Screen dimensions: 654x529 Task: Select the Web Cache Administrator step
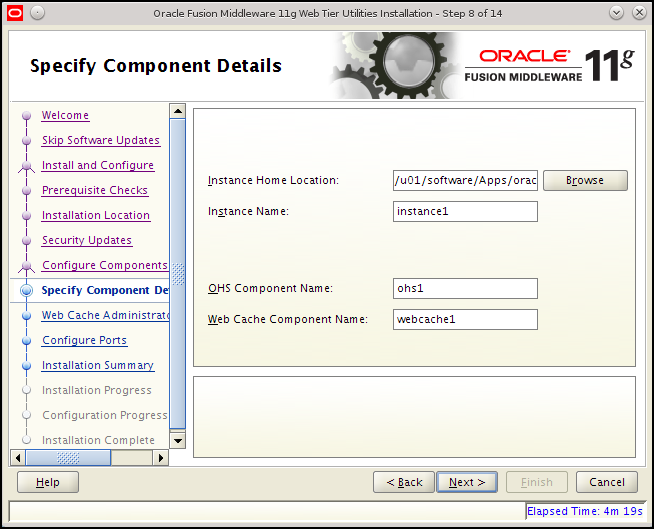105,315
